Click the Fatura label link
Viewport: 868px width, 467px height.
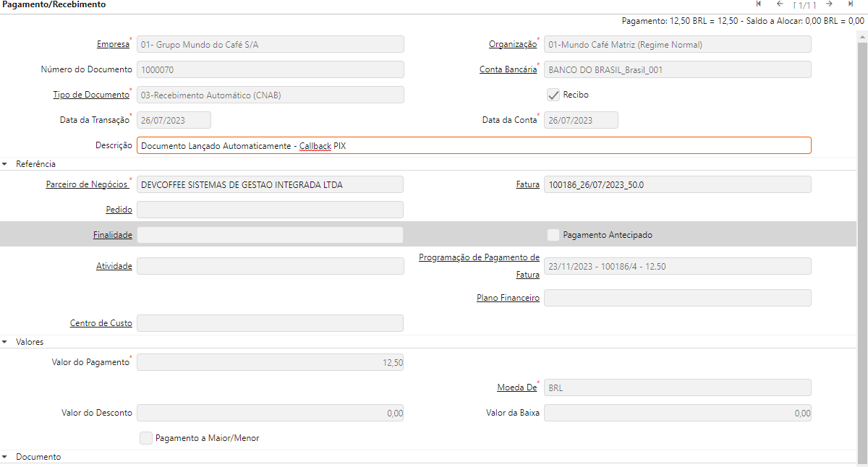pos(528,185)
